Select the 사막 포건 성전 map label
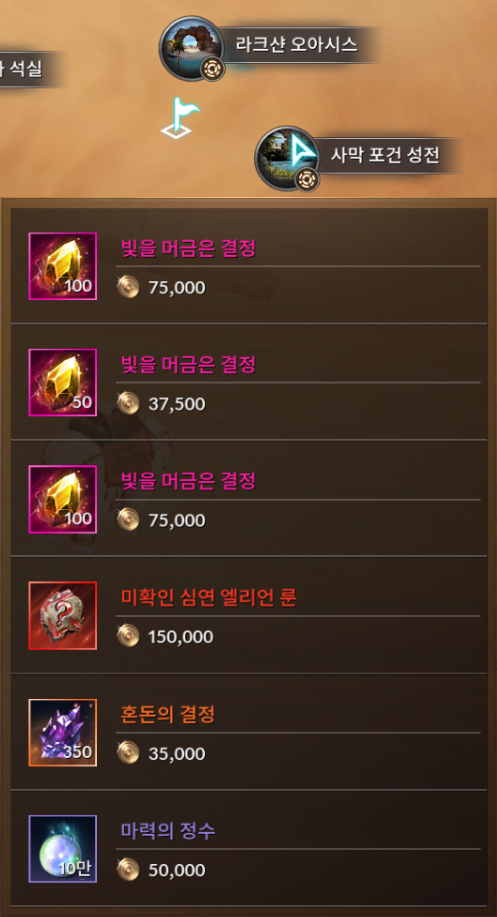 pos(385,155)
